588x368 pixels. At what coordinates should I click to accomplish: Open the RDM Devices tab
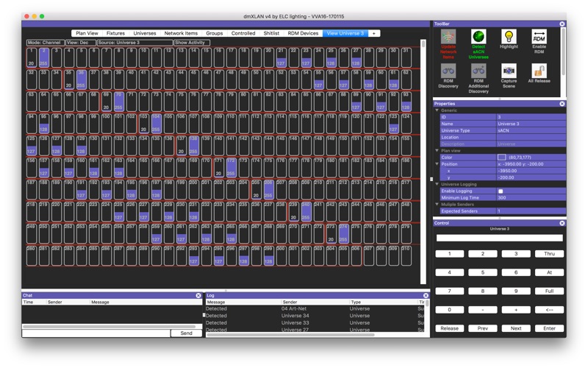[x=303, y=33]
